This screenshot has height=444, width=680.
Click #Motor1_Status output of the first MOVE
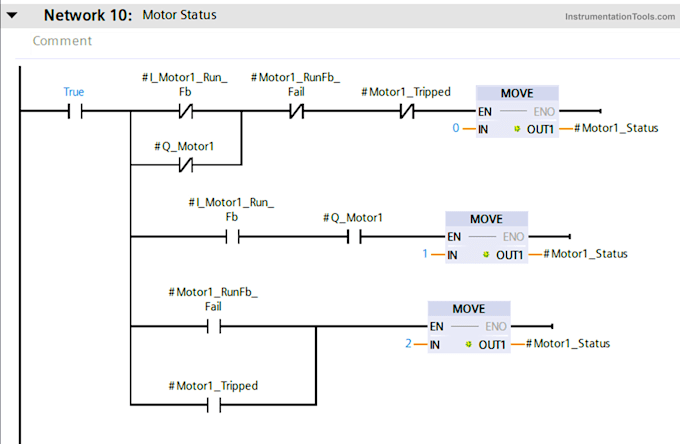click(x=616, y=128)
